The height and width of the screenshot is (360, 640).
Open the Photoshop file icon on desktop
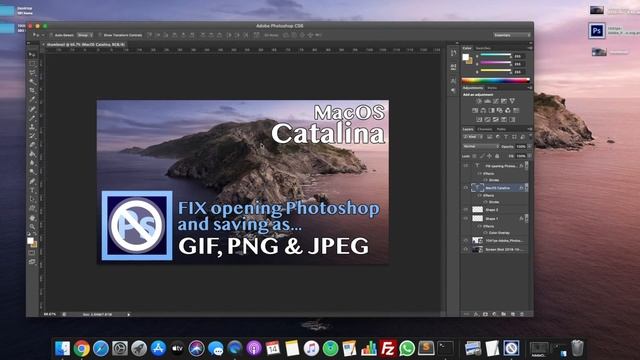point(597,31)
